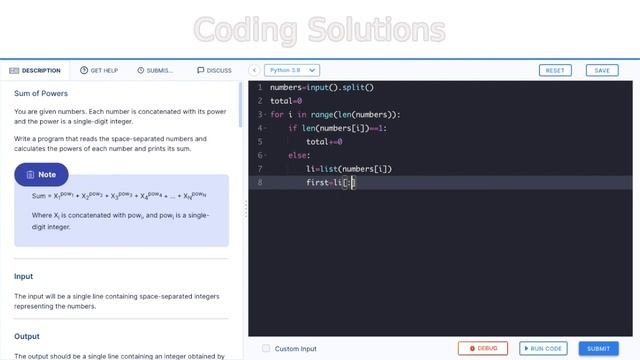Image resolution: width=640 pixels, height=360 pixels.
Task: Click the 'Input' section heading
Action: (23, 276)
